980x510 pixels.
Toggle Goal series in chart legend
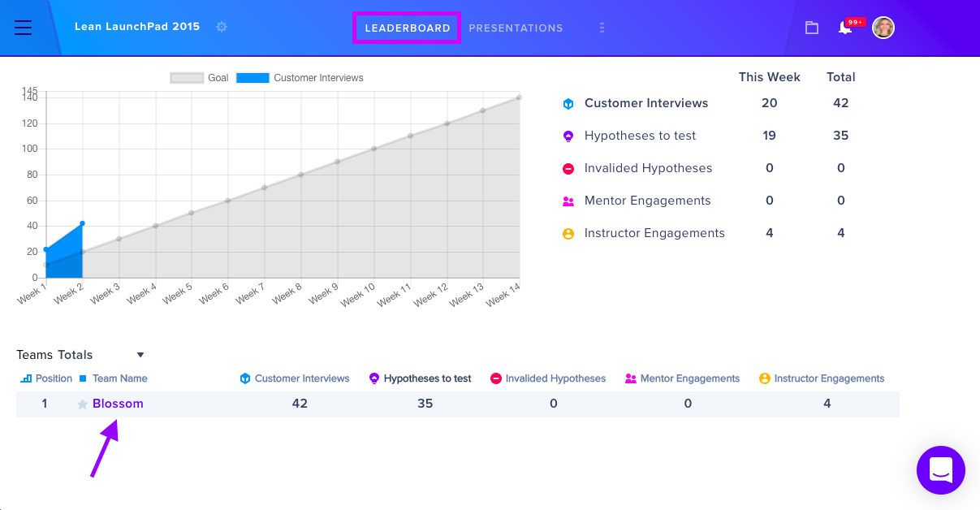click(200, 78)
